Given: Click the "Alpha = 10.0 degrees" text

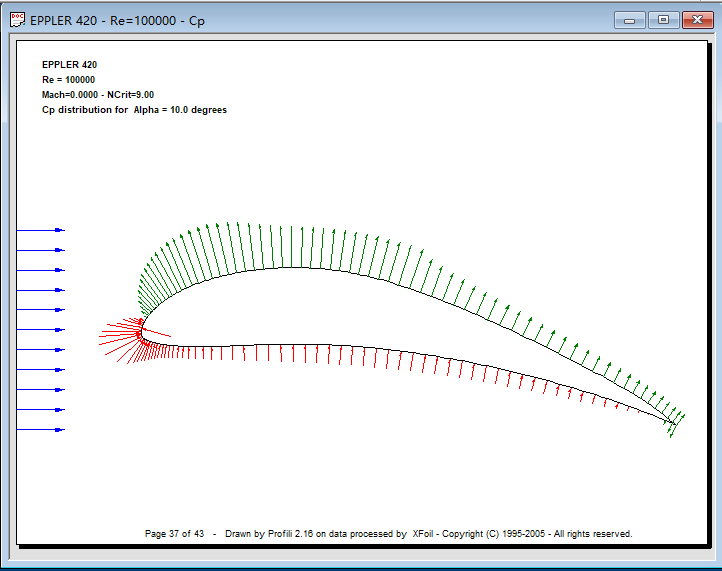Looking at the screenshot, I should [x=180, y=110].
